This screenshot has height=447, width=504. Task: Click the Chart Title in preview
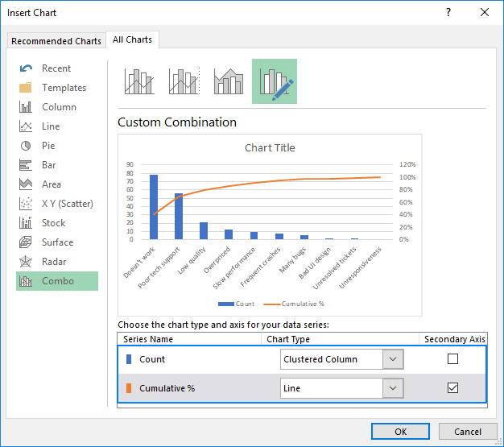[270, 147]
